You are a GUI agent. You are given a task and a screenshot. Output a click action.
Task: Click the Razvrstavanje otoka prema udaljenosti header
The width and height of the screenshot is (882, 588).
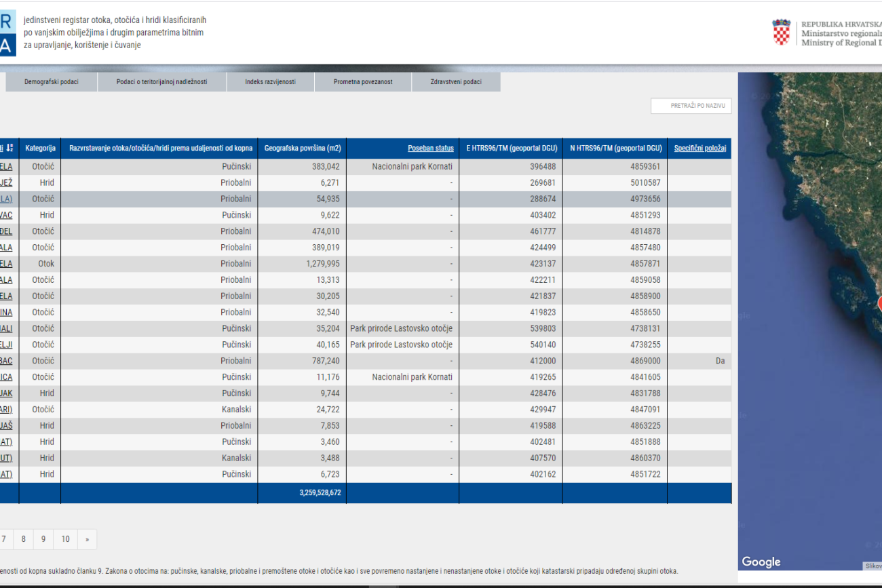(x=159, y=148)
